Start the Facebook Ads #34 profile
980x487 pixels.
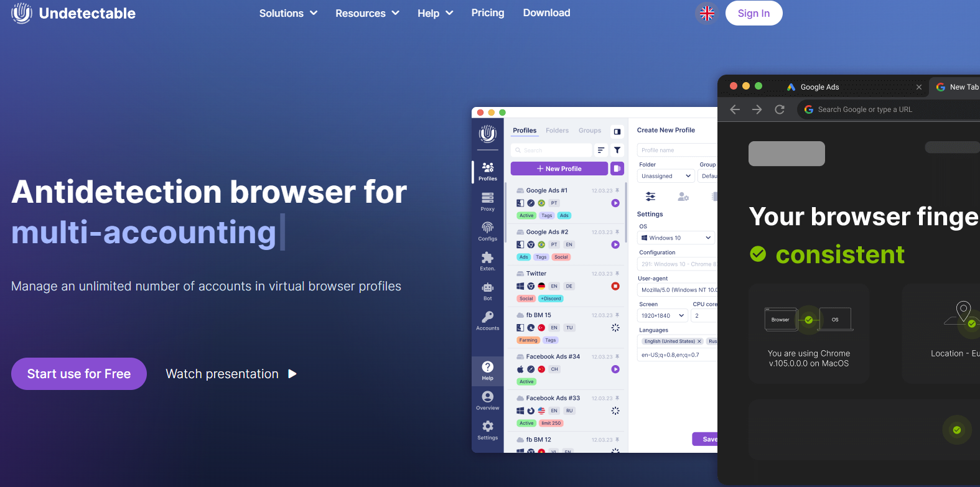click(x=615, y=369)
